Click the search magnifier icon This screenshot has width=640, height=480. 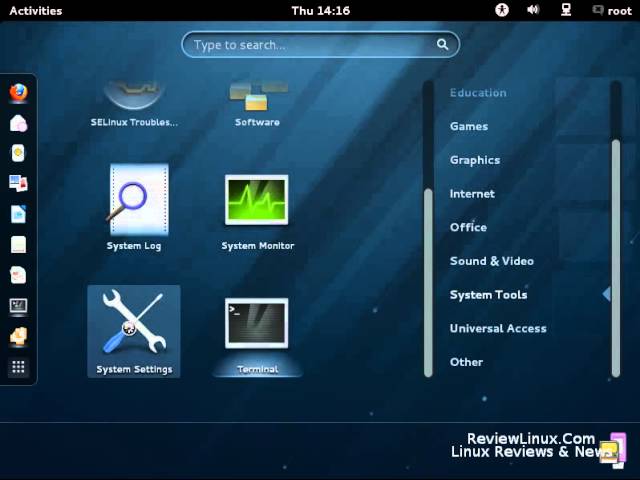coord(442,44)
